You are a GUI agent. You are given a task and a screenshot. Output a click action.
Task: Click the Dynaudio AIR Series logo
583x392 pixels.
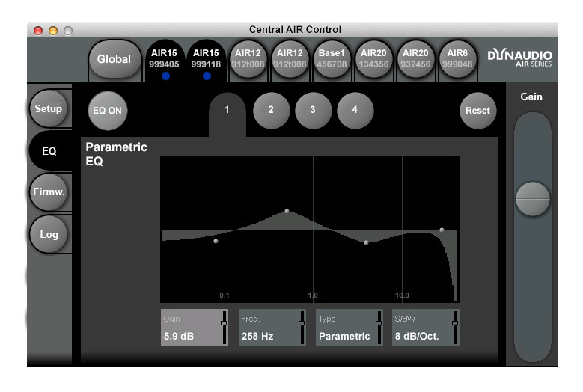tap(520, 58)
